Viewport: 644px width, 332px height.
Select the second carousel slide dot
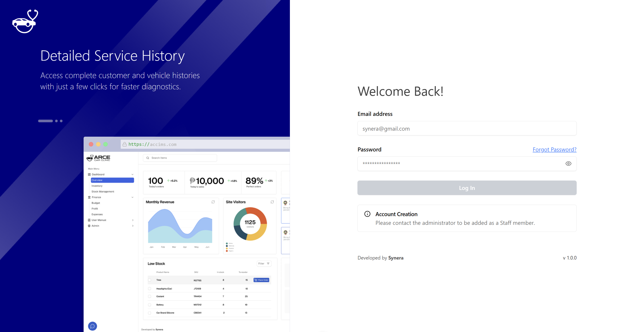(x=57, y=121)
